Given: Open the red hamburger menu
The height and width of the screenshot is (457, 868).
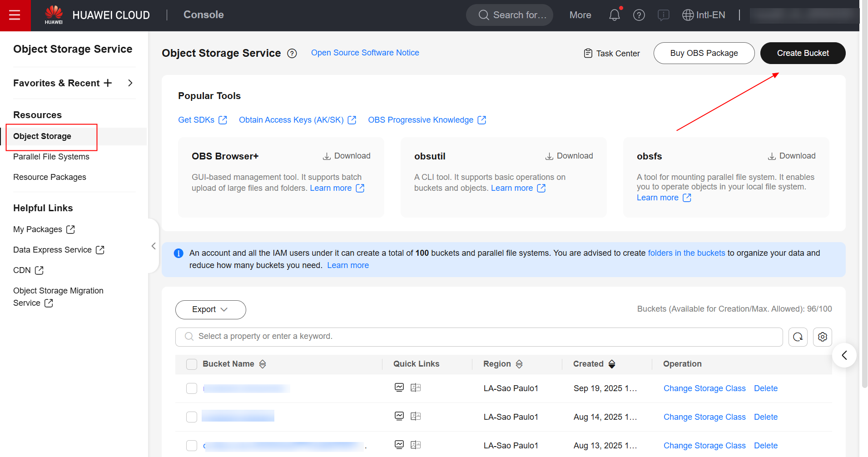Looking at the screenshot, I should [x=15, y=15].
